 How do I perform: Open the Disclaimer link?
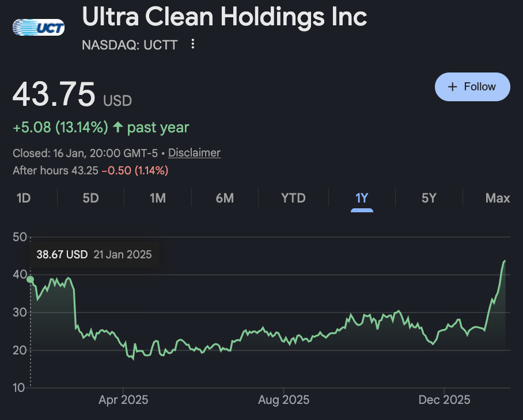tap(194, 153)
